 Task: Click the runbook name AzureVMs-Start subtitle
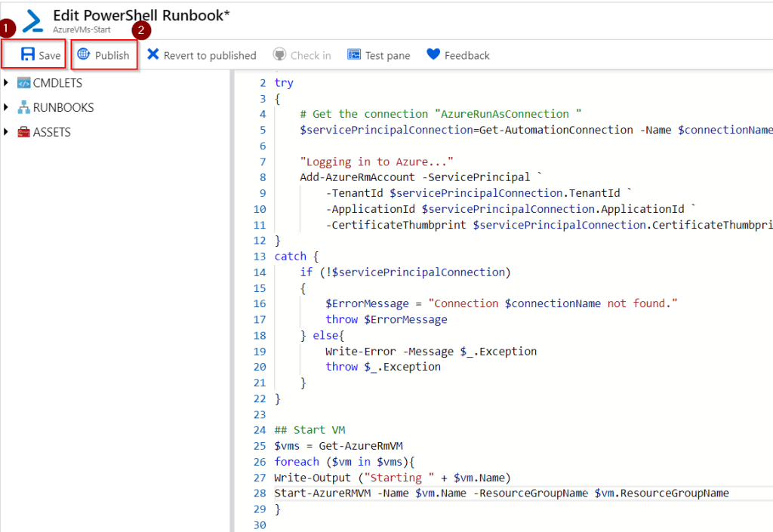pos(82,29)
